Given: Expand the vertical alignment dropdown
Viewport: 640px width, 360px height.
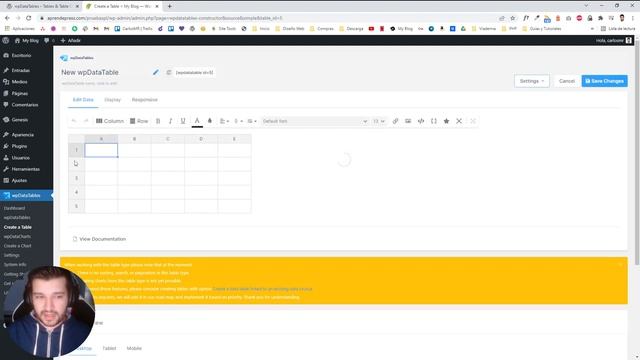Looking at the screenshot, I should (x=238, y=121).
